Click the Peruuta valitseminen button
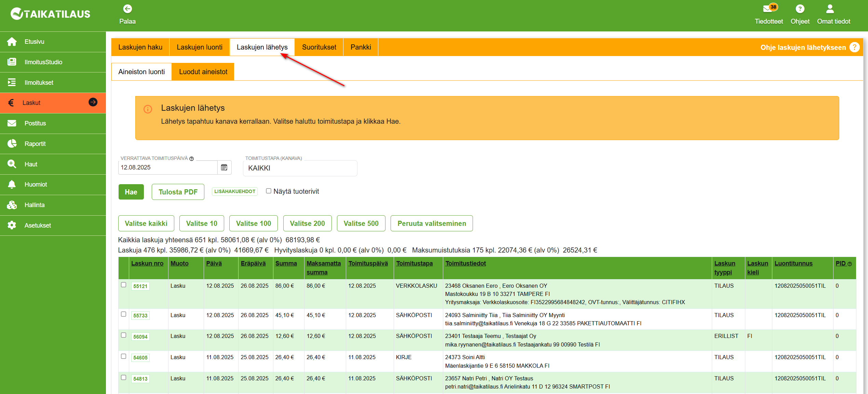This screenshot has height=394, width=868. [432, 223]
